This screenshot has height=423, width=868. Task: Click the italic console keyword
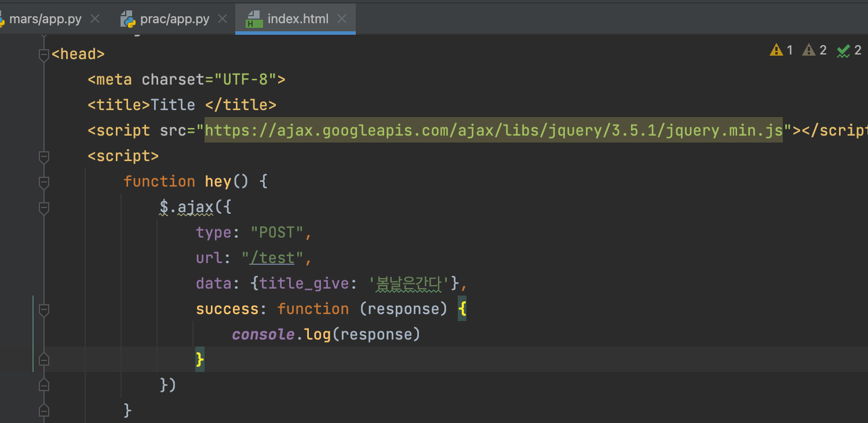(263, 335)
